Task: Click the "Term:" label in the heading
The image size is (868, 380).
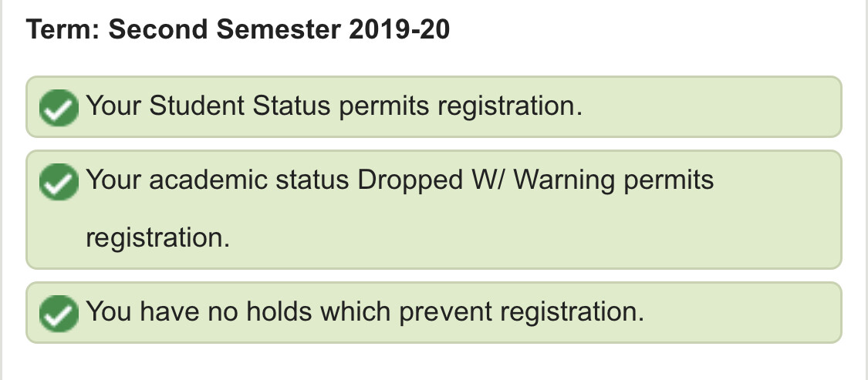Action: (62, 29)
